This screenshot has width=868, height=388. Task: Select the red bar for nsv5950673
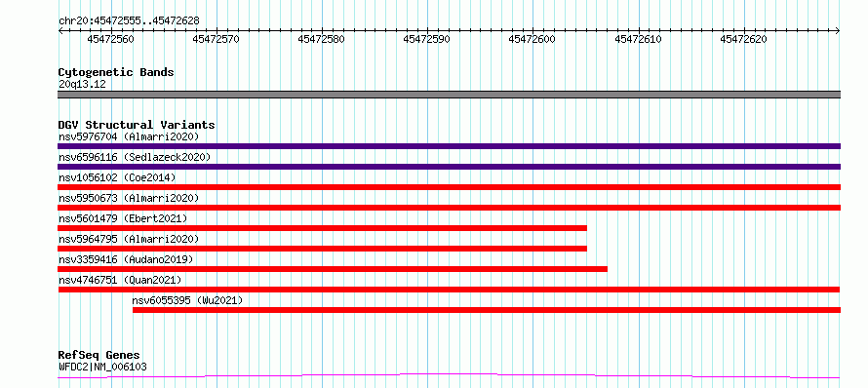(449, 208)
